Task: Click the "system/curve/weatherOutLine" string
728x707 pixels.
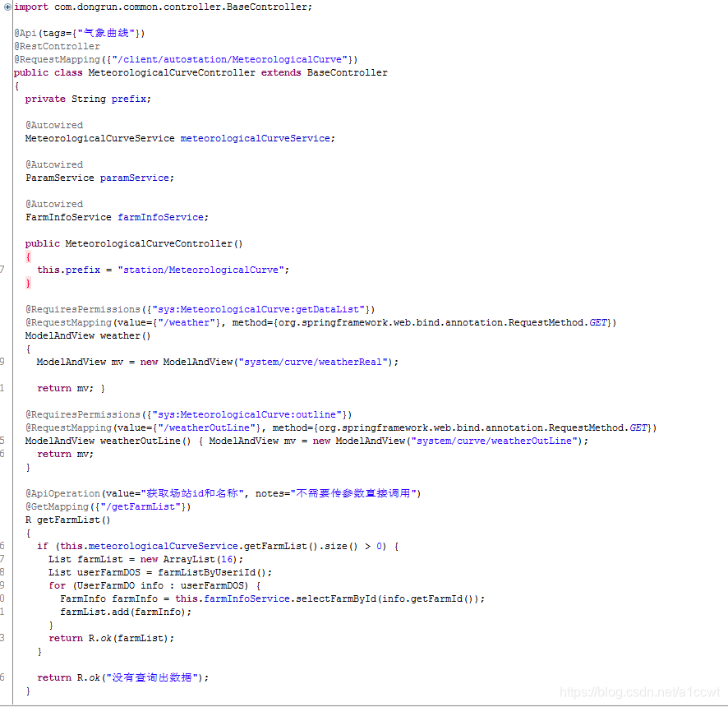Action: [x=495, y=441]
